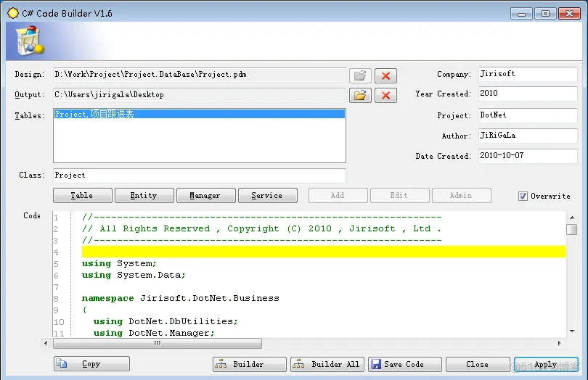
Task: Focus the Company field containing Jirisoft
Action: click(528, 74)
